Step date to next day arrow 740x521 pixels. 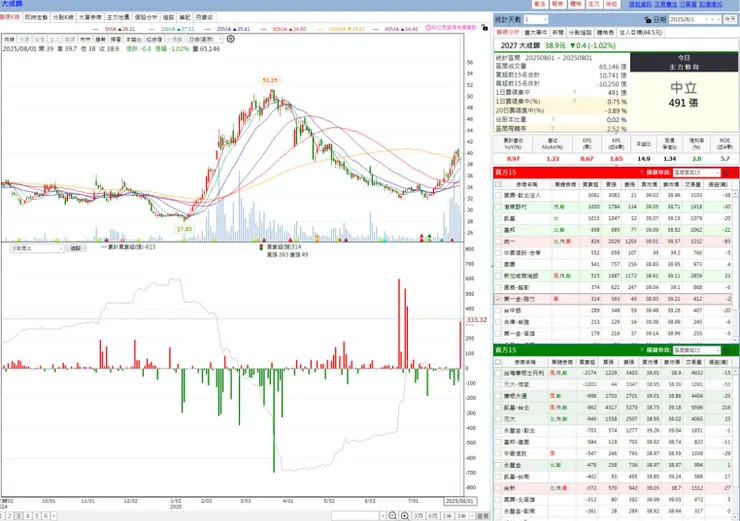(x=718, y=19)
